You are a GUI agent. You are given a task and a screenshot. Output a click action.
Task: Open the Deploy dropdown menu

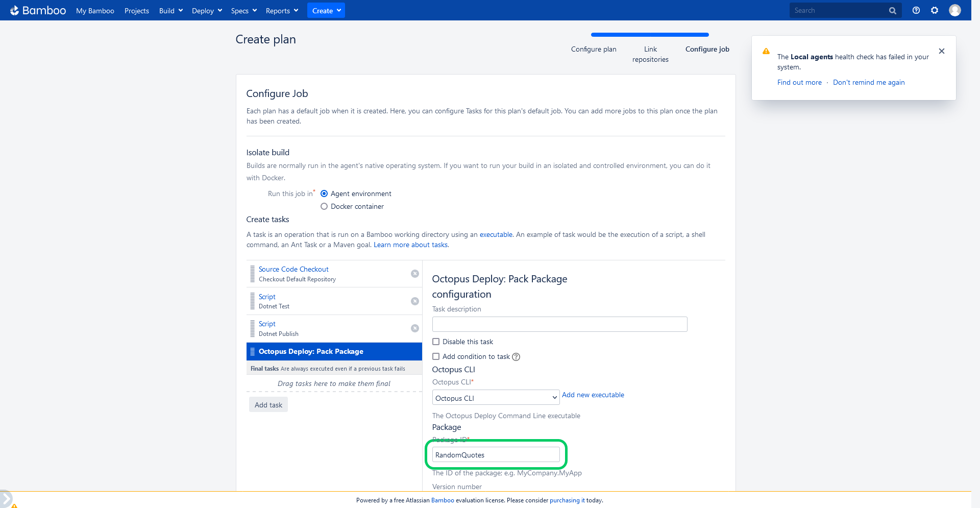click(207, 11)
